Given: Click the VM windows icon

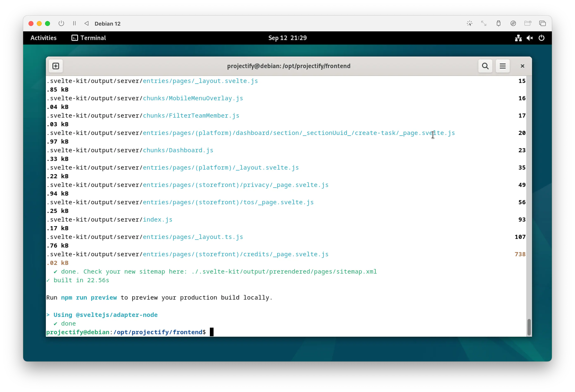Looking at the screenshot, I should 542,24.
